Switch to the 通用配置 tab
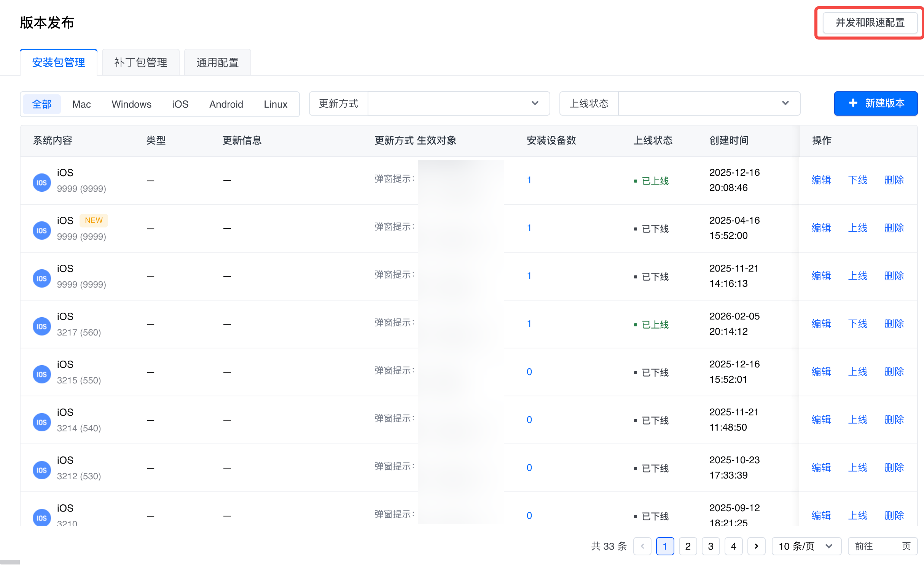 [217, 62]
